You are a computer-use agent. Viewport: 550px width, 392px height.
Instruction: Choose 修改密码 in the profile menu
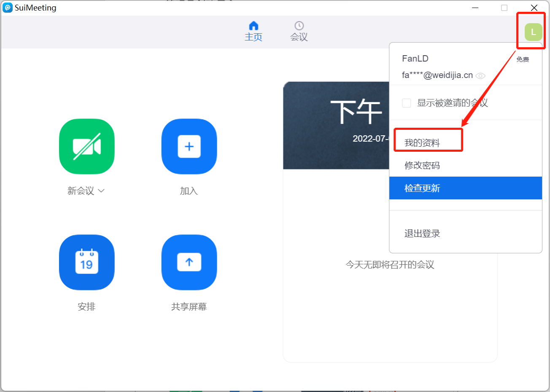(x=422, y=165)
